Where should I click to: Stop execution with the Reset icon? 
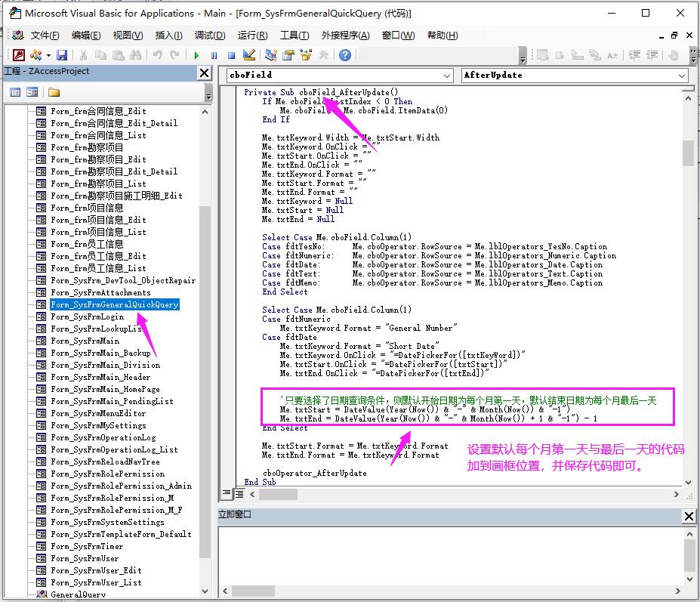pyautogui.click(x=231, y=55)
